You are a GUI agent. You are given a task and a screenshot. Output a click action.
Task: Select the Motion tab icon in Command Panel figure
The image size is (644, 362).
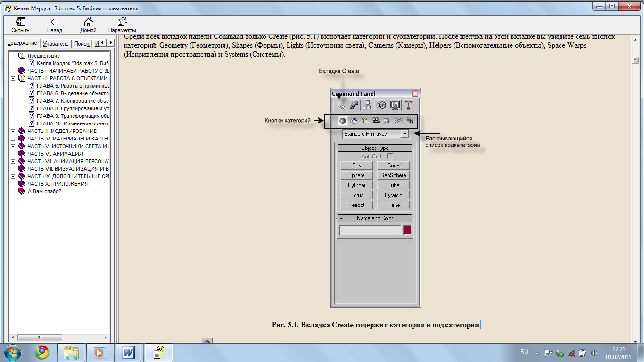[x=382, y=105]
